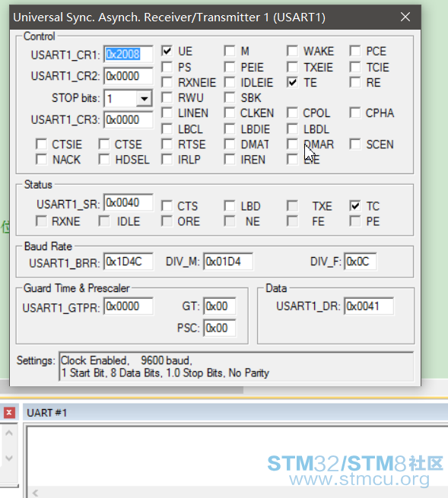Select the USART1_CR3 input field
448x498 pixels.
tap(128, 119)
